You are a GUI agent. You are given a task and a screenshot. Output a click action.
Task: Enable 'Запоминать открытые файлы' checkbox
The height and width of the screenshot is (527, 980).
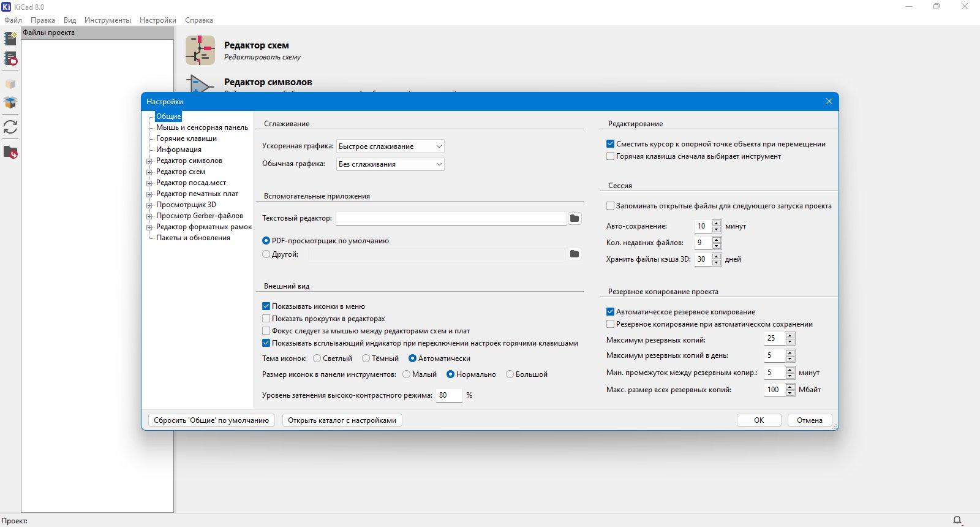tap(610, 206)
